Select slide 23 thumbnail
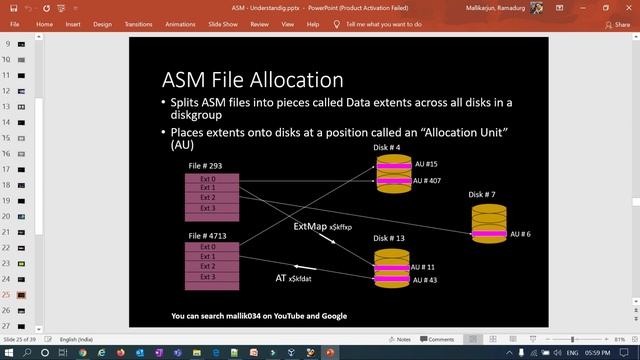 pyautogui.click(x=21, y=264)
